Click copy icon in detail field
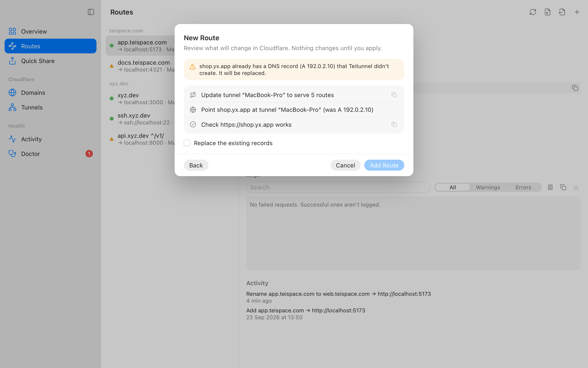This screenshot has width=588, height=368. 575,88
